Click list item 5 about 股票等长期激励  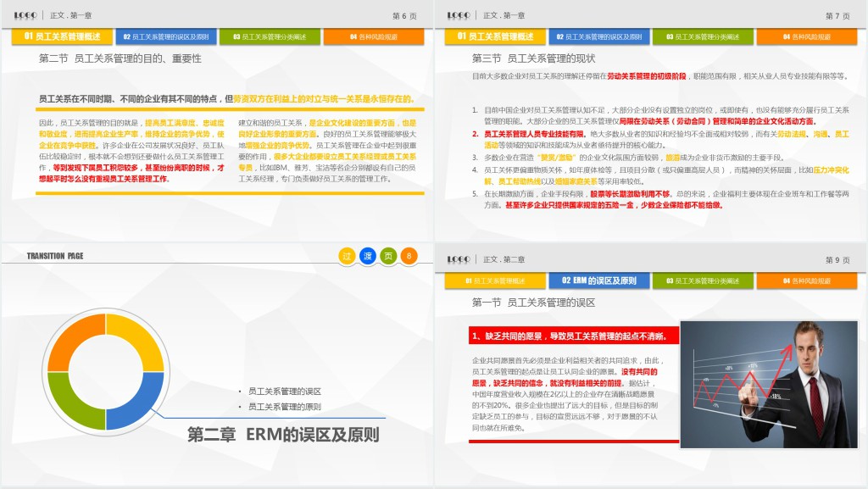tap(661, 200)
